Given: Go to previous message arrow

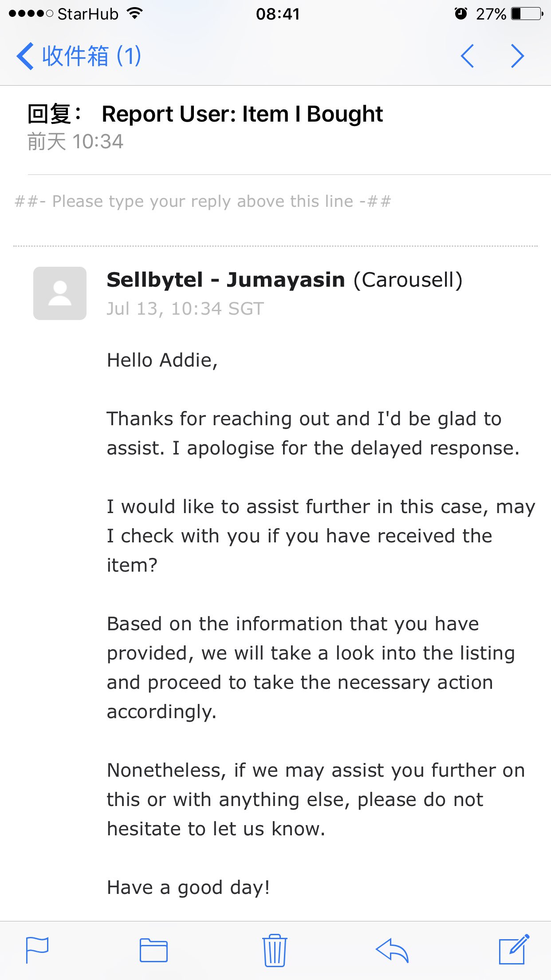Looking at the screenshot, I should (x=468, y=56).
